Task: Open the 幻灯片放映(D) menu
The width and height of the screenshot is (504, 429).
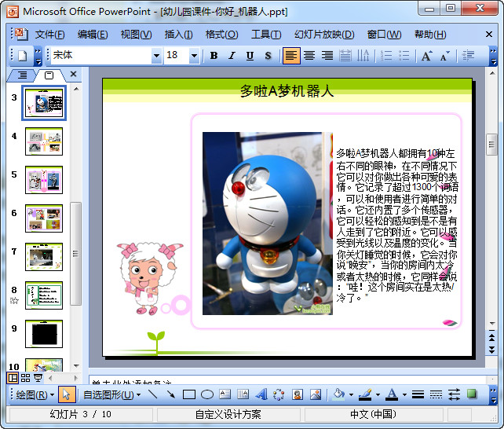Action: [324, 35]
